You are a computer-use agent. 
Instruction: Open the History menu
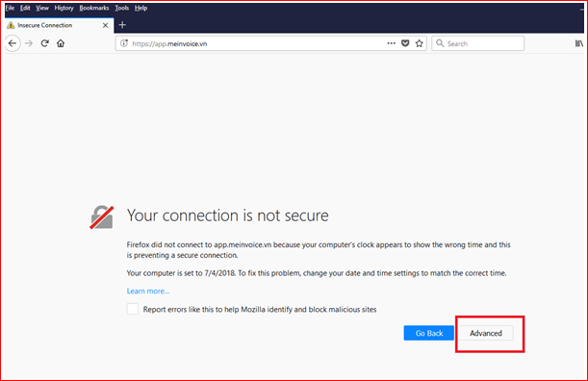64,8
